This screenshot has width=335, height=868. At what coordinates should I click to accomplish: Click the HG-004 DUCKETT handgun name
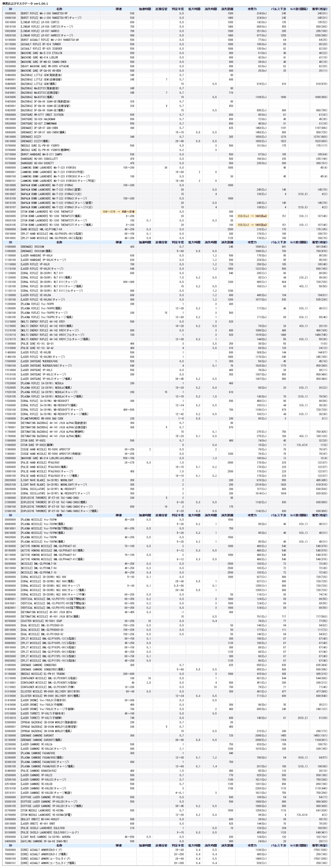tap(37, 163)
